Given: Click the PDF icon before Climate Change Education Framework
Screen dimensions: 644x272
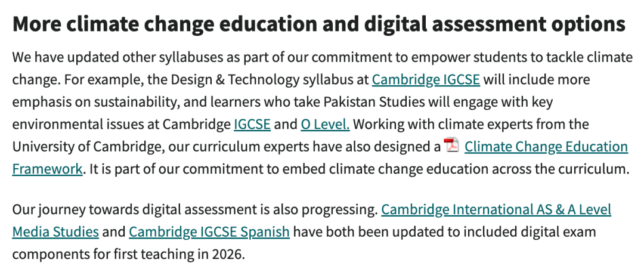Looking at the screenshot, I should click(x=452, y=145).
